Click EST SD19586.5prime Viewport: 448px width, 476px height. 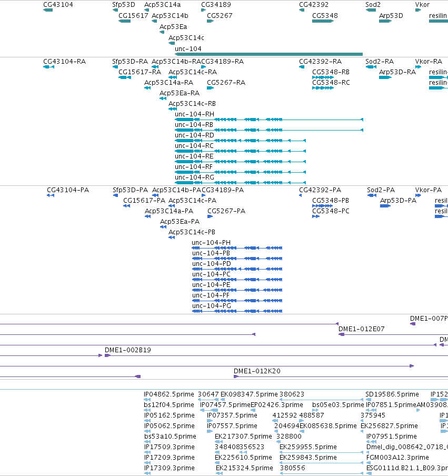368,400
